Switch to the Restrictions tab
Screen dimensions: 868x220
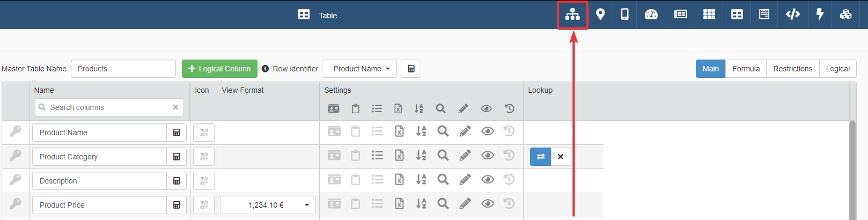[792, 69]
